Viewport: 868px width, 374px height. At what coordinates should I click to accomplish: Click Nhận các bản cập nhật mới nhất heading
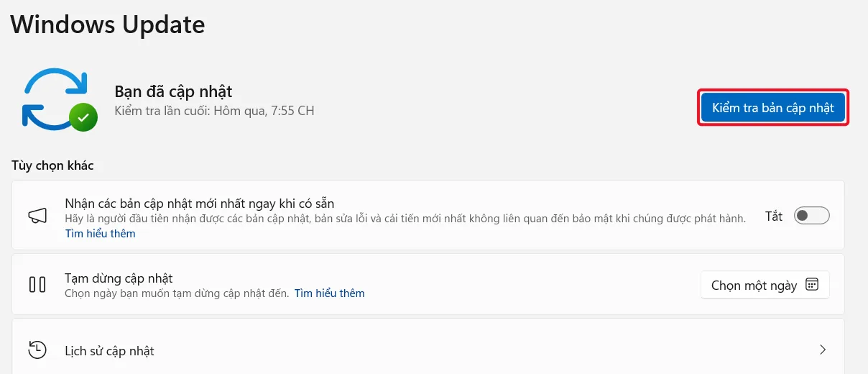pos(199,204)
